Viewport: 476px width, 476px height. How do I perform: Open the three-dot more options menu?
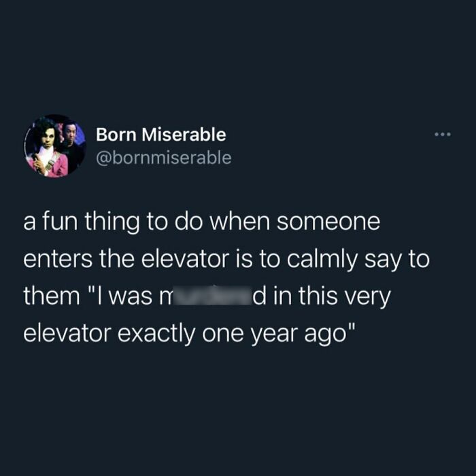(x=443, y=134)
